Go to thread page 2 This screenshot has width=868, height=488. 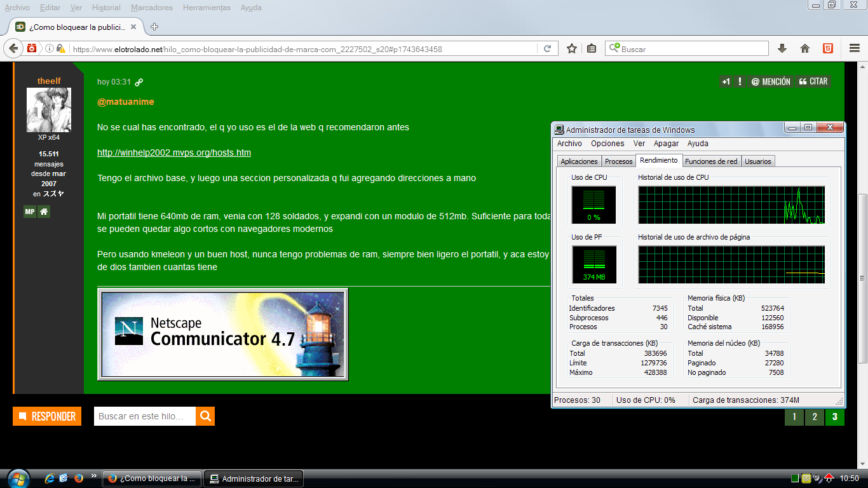point(815,417)
